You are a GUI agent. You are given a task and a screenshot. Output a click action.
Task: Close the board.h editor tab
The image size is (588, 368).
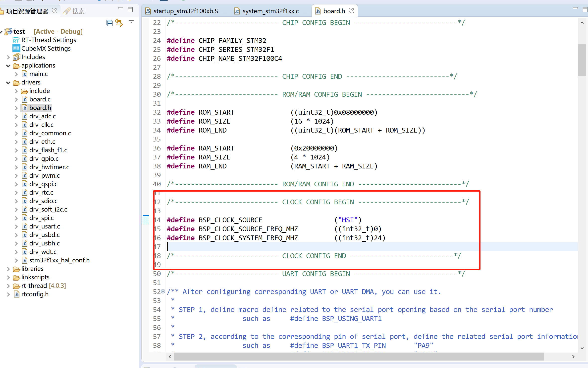click(351, 11)
